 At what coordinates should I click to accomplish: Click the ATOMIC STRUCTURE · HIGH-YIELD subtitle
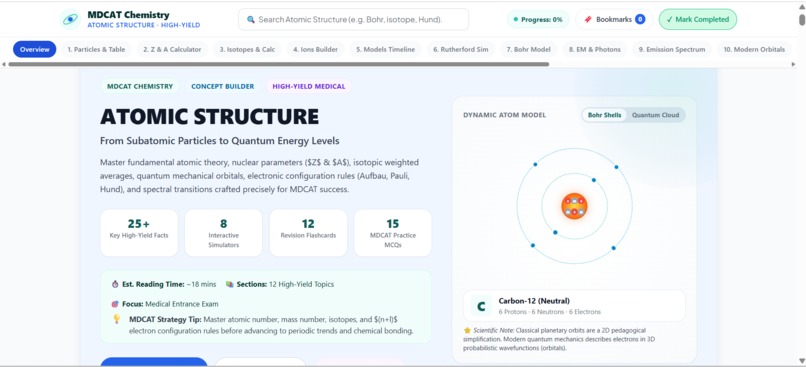tap(143, 25)
